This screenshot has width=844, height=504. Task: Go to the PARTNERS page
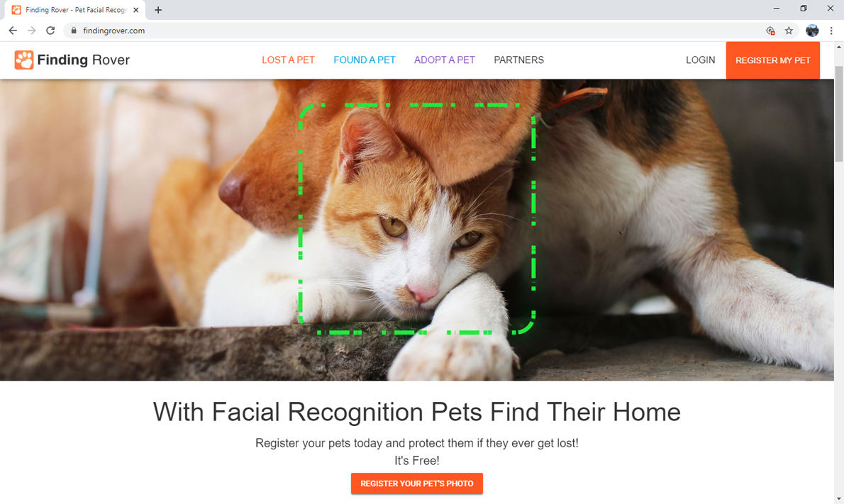coord(519,60)
